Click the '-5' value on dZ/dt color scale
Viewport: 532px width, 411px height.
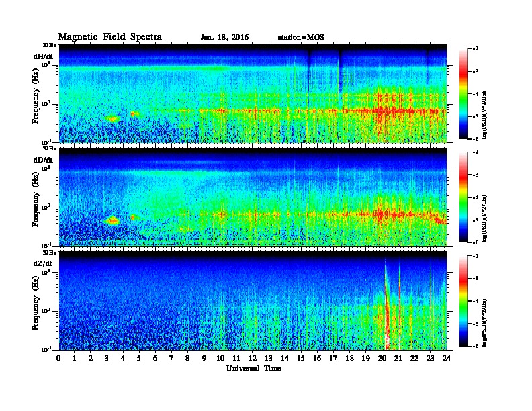pyautogui.click(x=476, y=324)
